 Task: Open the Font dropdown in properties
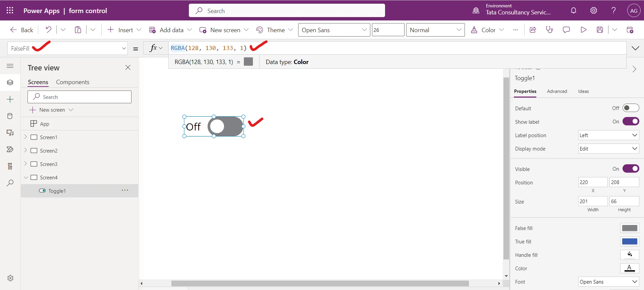tap(608, 282)
